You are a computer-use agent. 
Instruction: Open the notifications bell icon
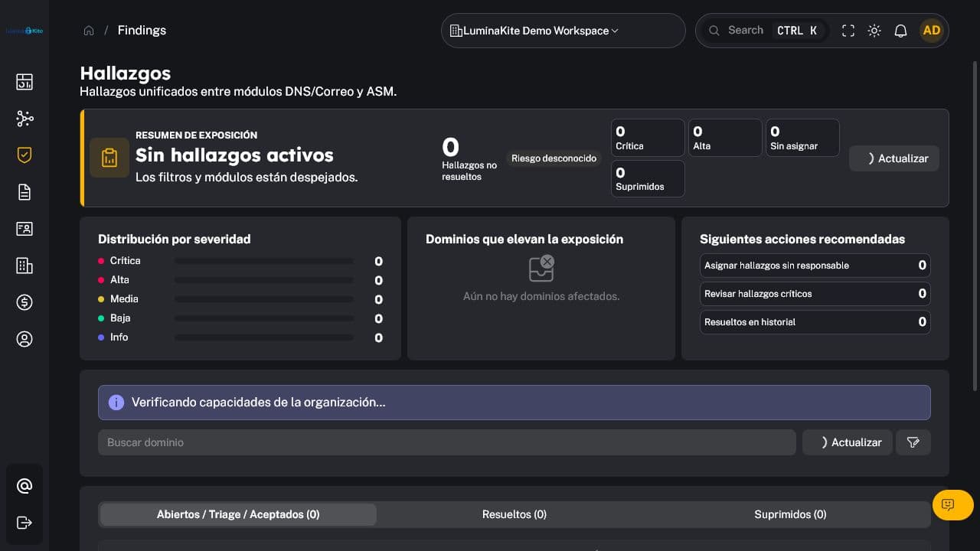(x=900, y=31)
